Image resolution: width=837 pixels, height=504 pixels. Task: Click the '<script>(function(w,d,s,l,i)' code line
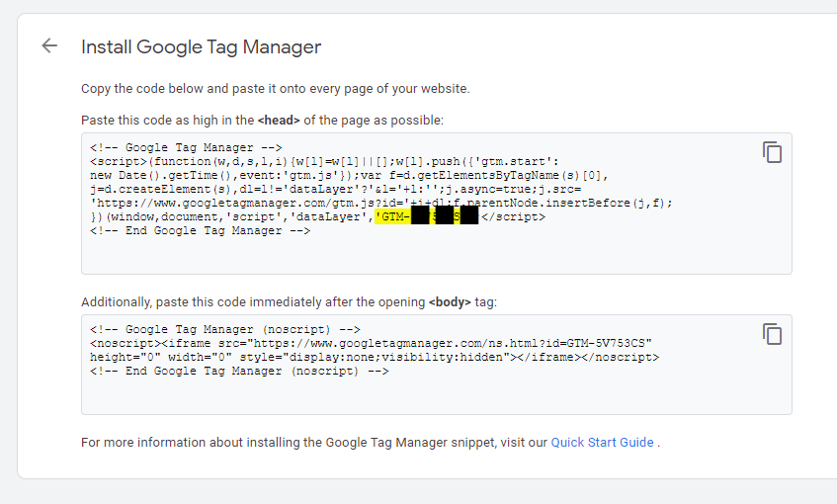pyautogui.click(x=324, y=162)
